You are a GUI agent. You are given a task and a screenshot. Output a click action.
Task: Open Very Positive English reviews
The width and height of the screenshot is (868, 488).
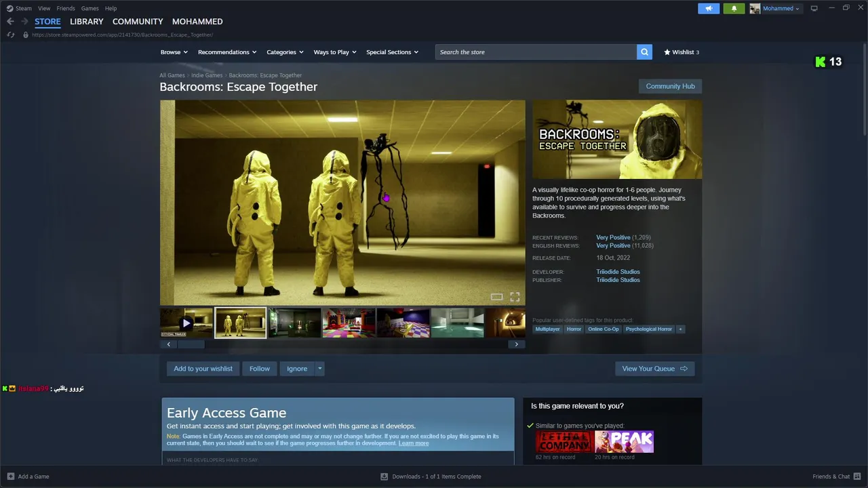[613, 245]
